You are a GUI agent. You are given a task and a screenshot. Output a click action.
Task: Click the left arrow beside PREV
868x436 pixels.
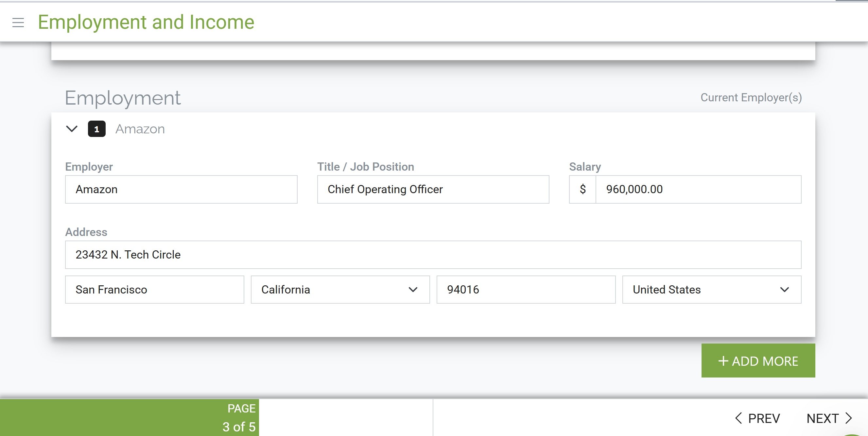pos(738,418)
